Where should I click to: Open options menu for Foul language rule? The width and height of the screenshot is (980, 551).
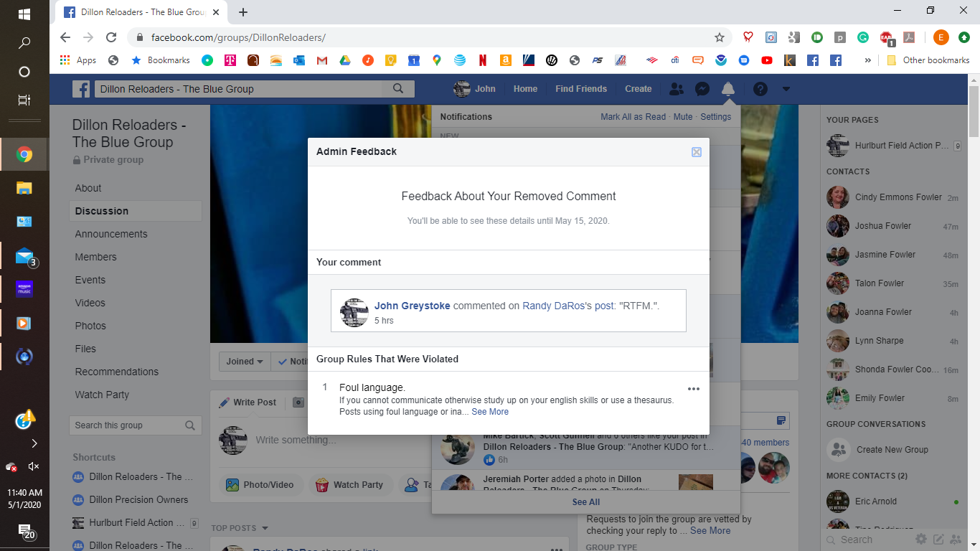point(693,389)
